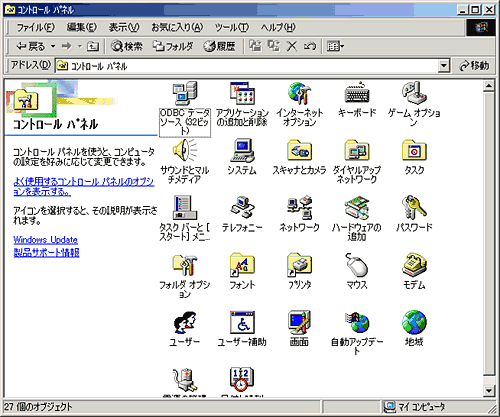Select the サウンドとマルチメディア speaker icon
Screen dimensions: 500x417
(185, 150)
